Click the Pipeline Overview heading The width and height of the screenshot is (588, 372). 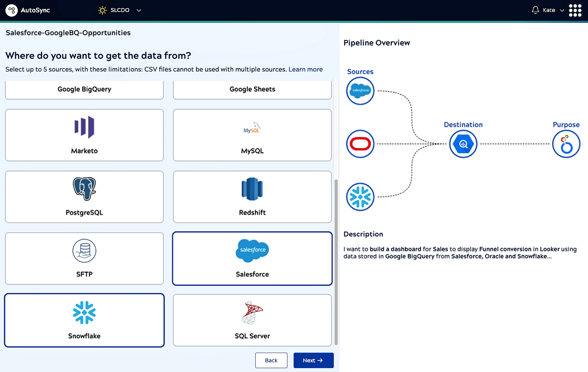[x=377, y=43]
